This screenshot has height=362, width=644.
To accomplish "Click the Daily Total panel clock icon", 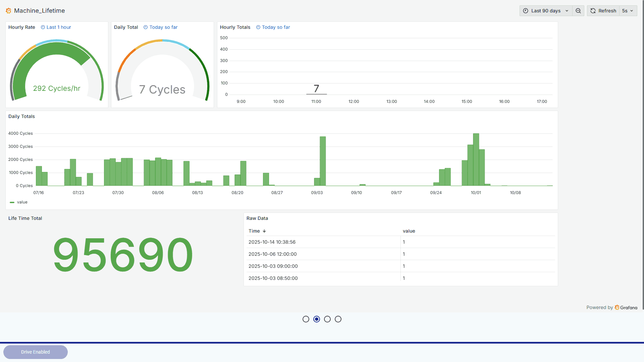I will 146,27.
